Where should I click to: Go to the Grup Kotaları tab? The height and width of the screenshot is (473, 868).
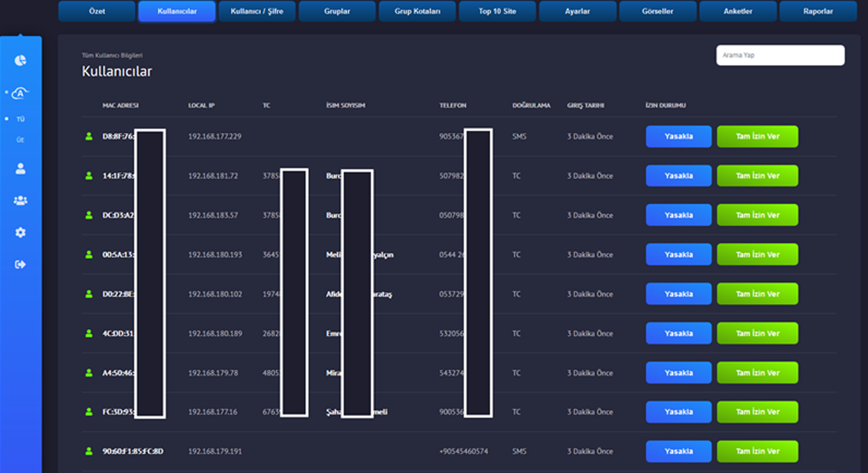tap(417, 12)
